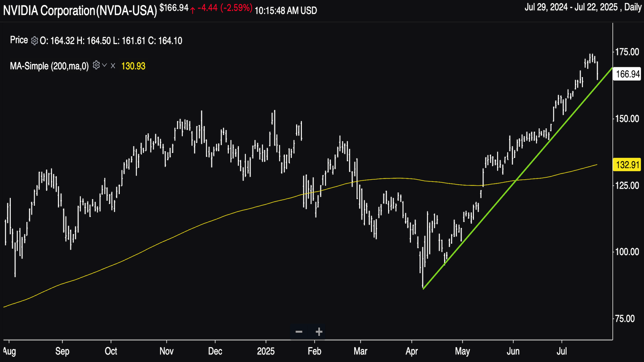Click the NVIDIA Corporation (NVDA-USA) title
This screenshot has height=362, width=644.
click(80, 11)
